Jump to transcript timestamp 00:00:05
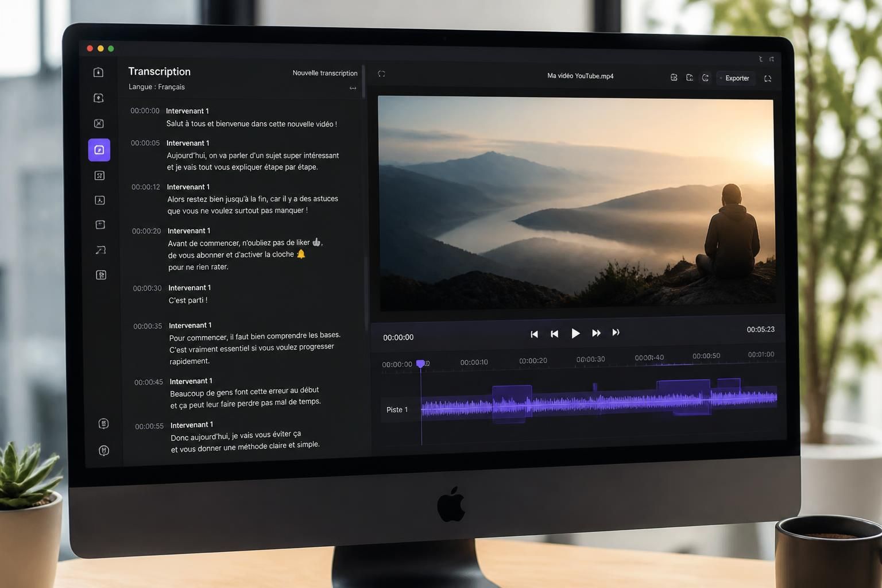 [x=145, y=143]
